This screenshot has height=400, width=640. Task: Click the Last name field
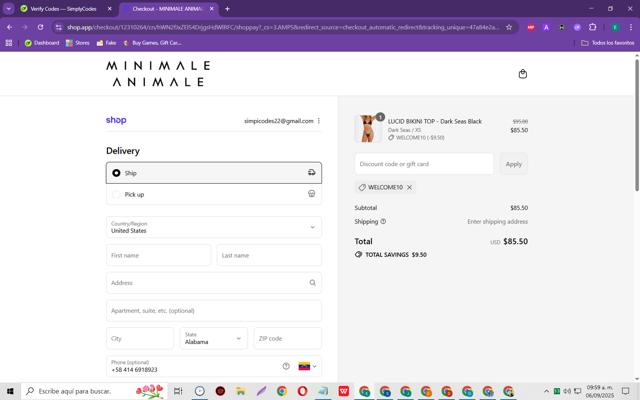coord(269,255)
